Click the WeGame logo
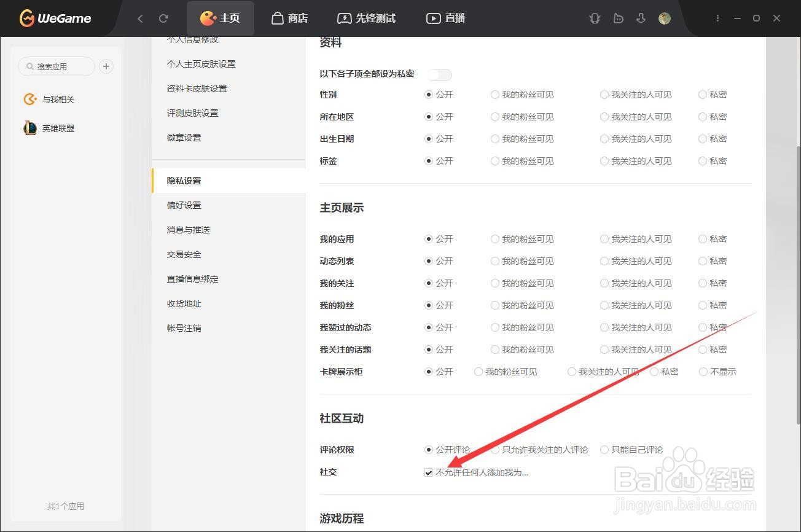This screenshot has height=532, width=801. pos(55,18)
